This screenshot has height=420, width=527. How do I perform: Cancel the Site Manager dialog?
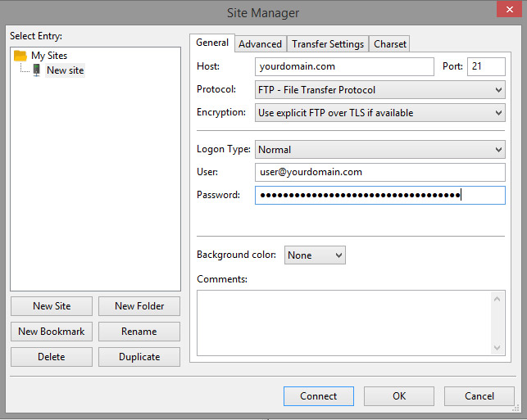click(479, 396)
